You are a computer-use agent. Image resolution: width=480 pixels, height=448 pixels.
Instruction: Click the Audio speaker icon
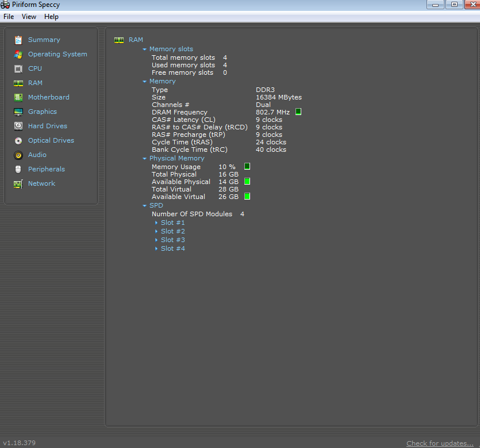(18, 155)
